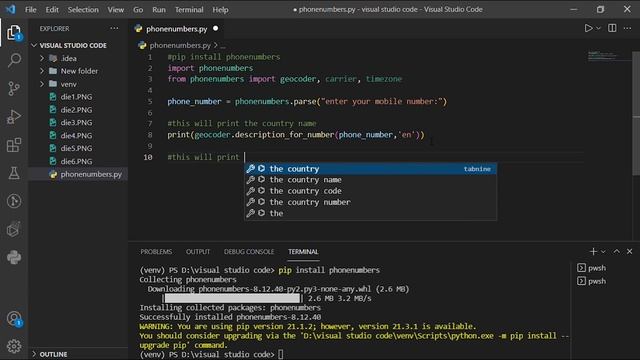The width and height of the screenshot is (640, 360).
Task: Open the Run menu
Action: [159, 9]
